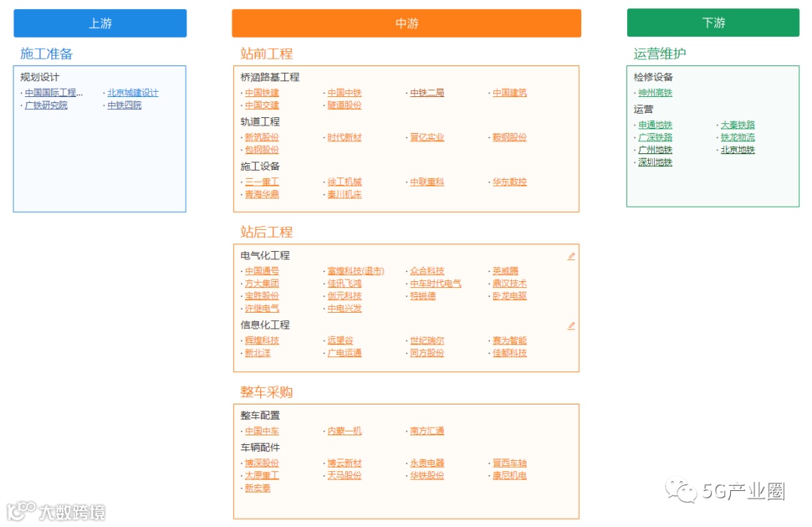
Task: Click the 鼎汉技术 link
Action: tap(510, 283)
